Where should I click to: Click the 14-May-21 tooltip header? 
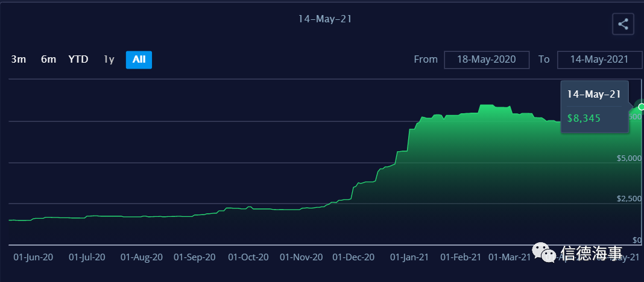point(594,95)
